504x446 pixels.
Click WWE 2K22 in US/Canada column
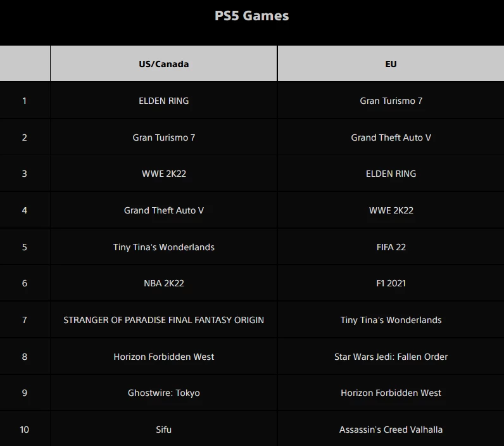[x=163, y=174]
